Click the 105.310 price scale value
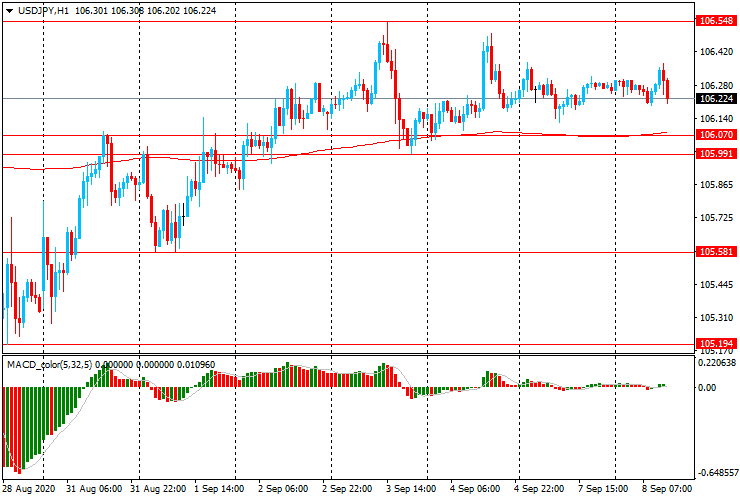The height and width of the screenshot is (500, 740). pyautogui.click(x=716, y=317)
